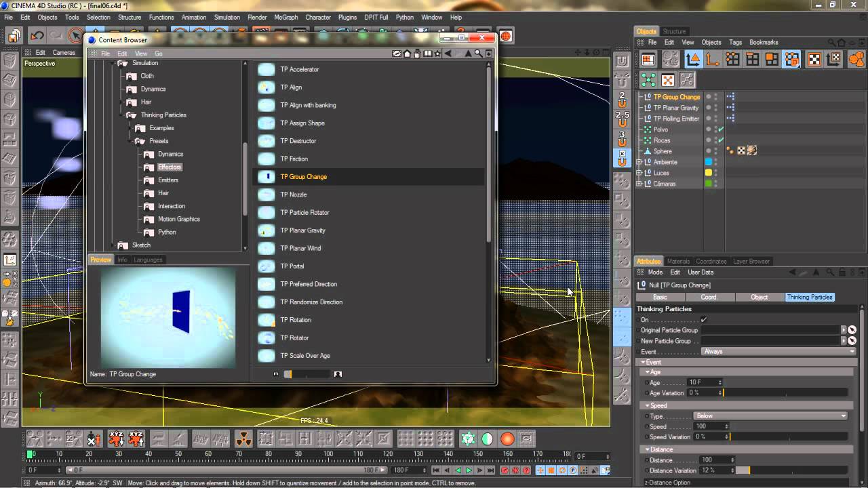Viewport: 868px width, 488px height.
Task: Click the red XYZ up-arrow icon
Action: pyautogui.click(x=136, y=439)
